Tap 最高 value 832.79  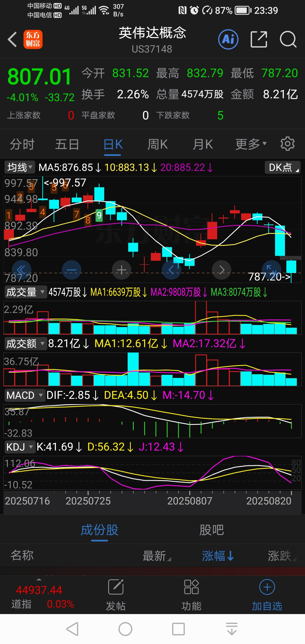[x=205, y=73]
